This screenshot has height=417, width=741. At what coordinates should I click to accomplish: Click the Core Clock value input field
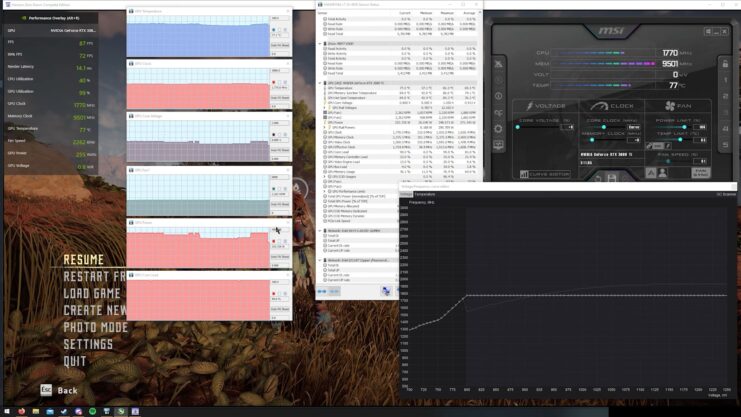point(634,127)
